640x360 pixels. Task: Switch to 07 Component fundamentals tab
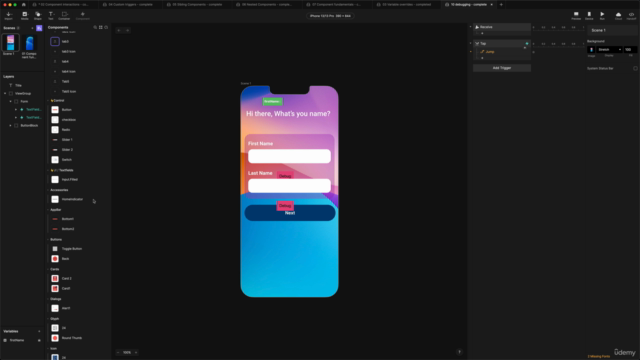coord(335,4)
